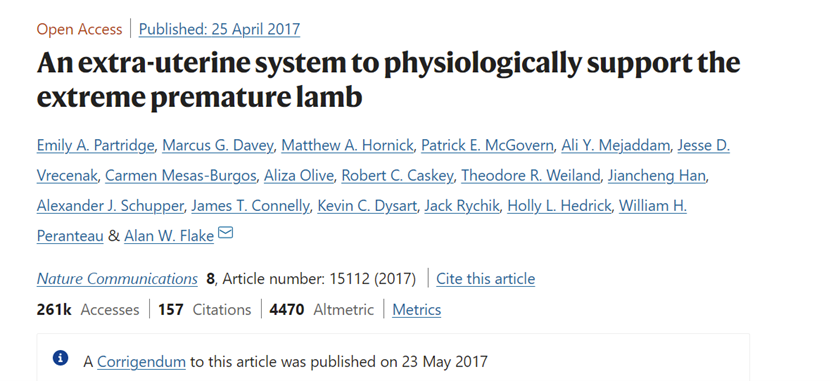Open Emily A. Partridge author link
Viewport: 831px width, 381px height.
pyautogui.click(x=95, y=145)
